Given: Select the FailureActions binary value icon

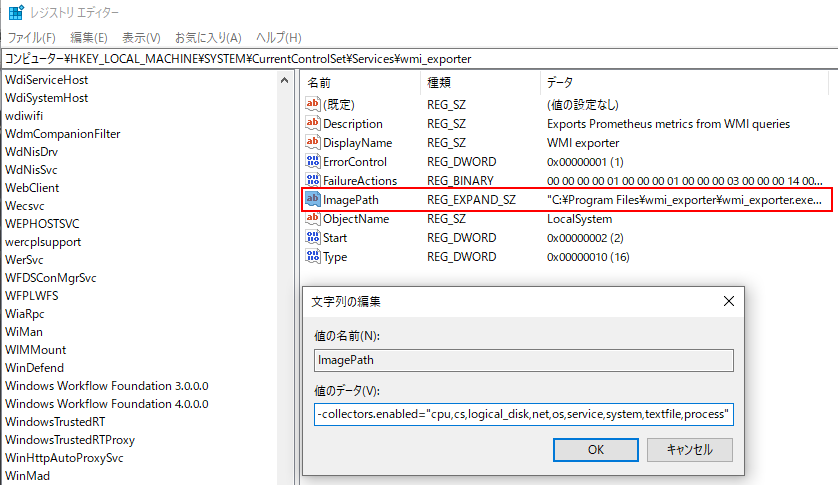Looking at the screenshot, I should coord(313,180).
